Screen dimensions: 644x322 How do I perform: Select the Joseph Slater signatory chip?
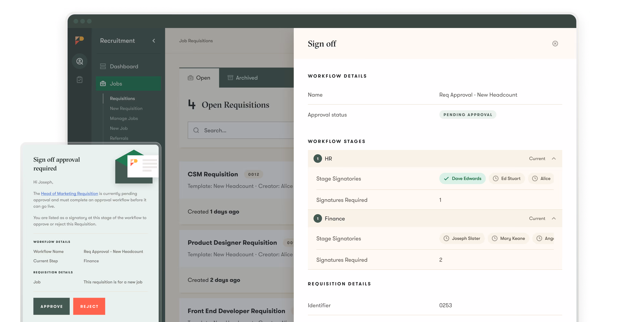pyautogui.click(x=462, y=238)
